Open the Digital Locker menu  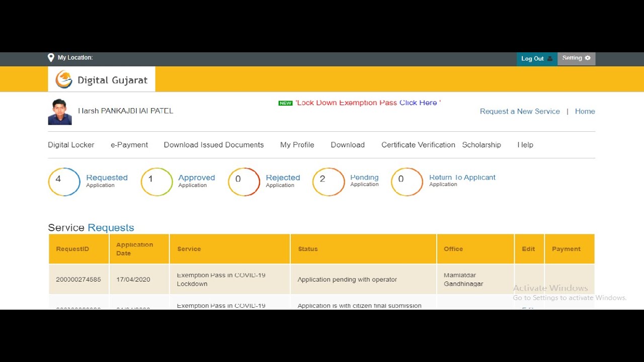point(71,145)
